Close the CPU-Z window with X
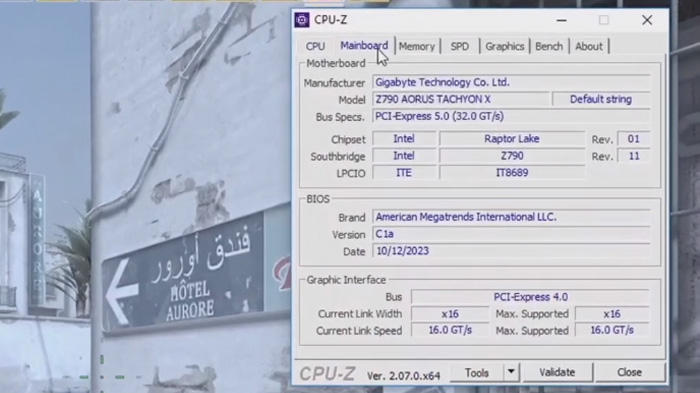Viewport: 700px width, 393px height. [x=647, y=20]
